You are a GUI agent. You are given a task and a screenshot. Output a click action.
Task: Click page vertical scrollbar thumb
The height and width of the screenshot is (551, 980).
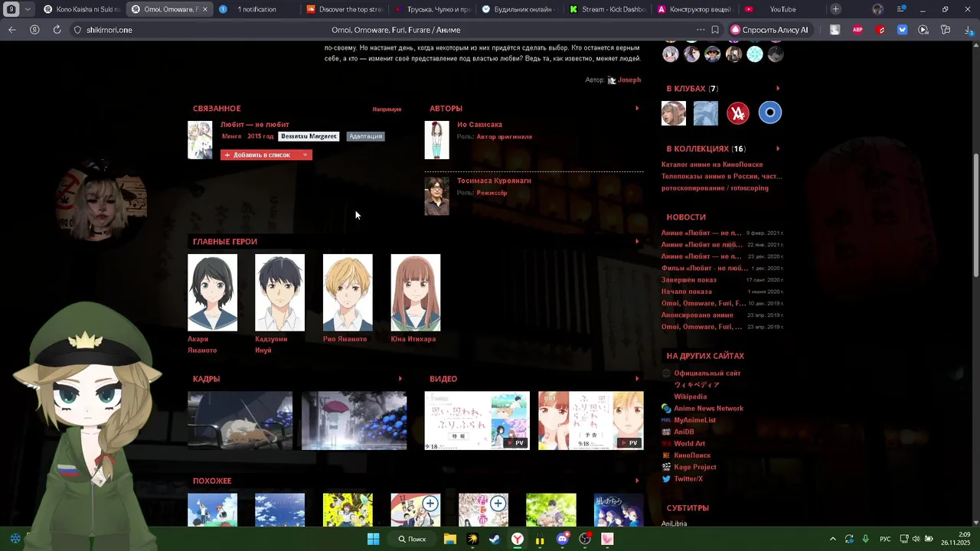coord(975,215)
